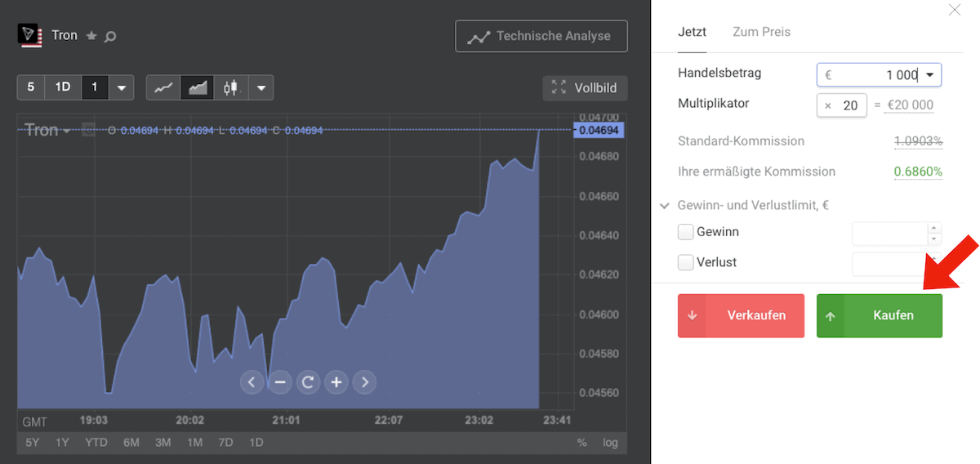
Task: Click the Handelsbetrag amount field
Action: [x=870, y=75]
